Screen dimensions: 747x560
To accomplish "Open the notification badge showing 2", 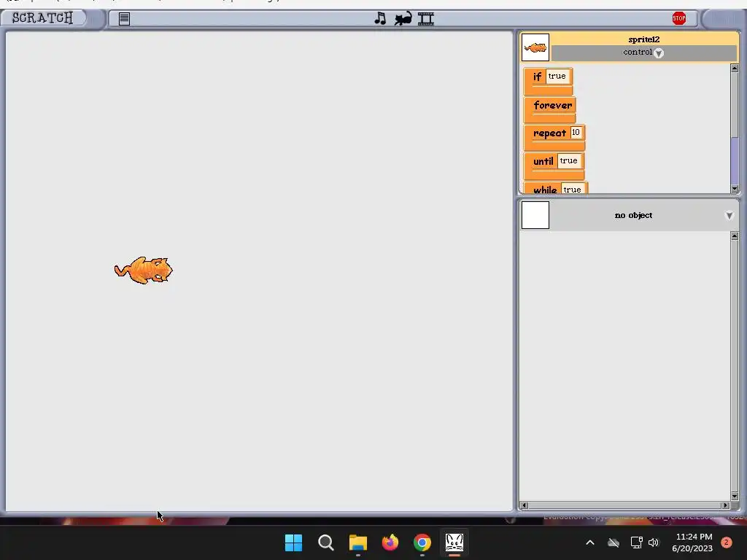I will tap(727, 542).
